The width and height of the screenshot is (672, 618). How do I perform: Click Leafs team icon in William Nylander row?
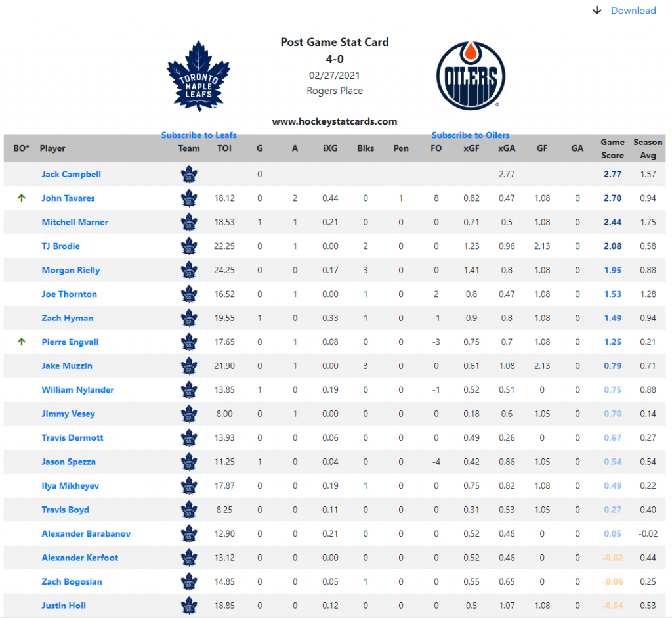click(x=189, y=390)
